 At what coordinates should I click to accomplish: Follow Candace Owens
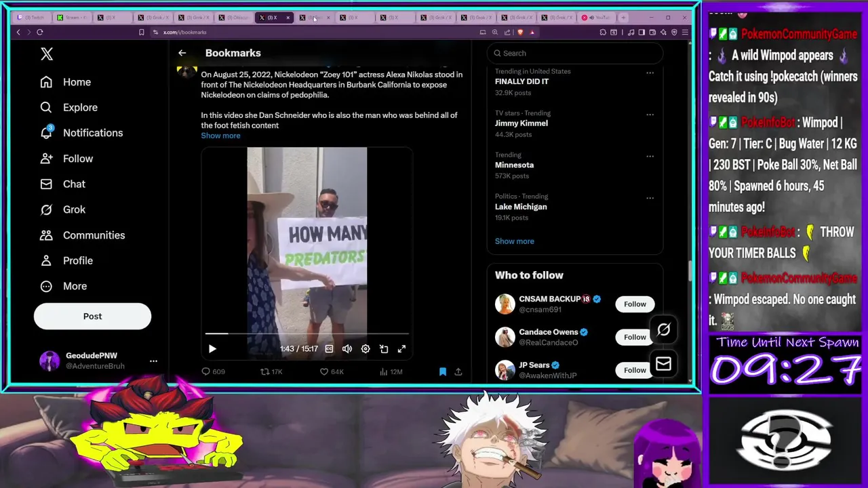(635, 337)
